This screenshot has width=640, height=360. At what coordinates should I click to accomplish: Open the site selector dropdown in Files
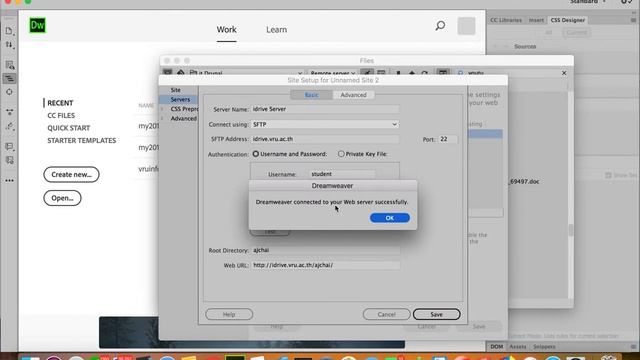(x=246, y=73)
